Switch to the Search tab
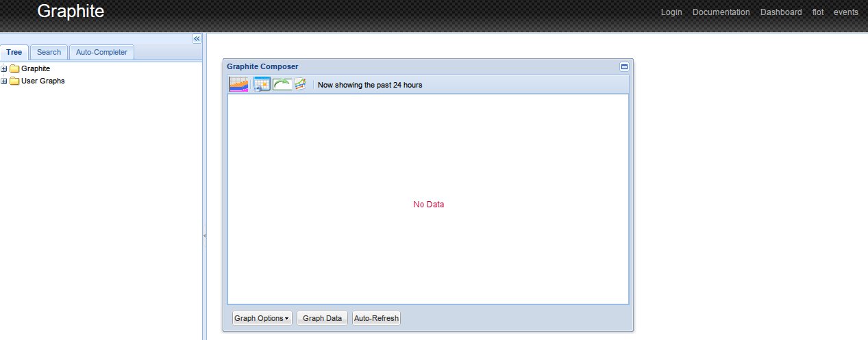 point(49,52)
